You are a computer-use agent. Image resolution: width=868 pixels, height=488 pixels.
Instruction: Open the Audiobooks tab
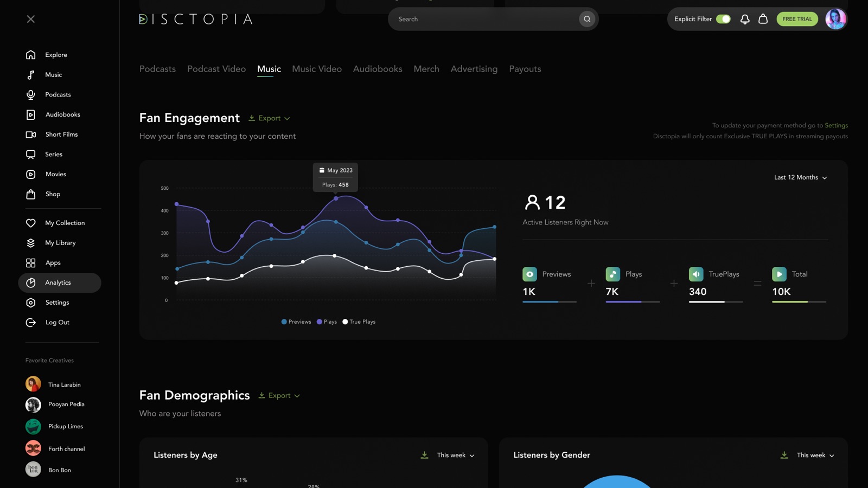(378, 69)
